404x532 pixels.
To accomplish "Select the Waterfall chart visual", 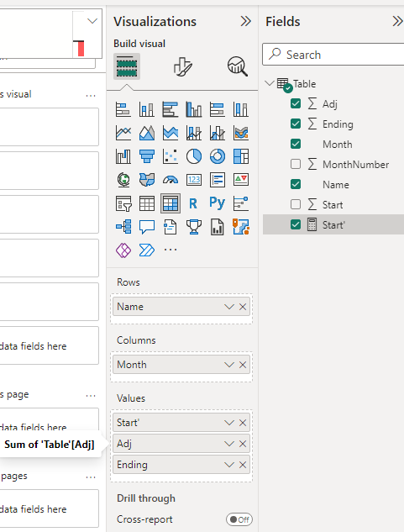I will coord(123,156).
